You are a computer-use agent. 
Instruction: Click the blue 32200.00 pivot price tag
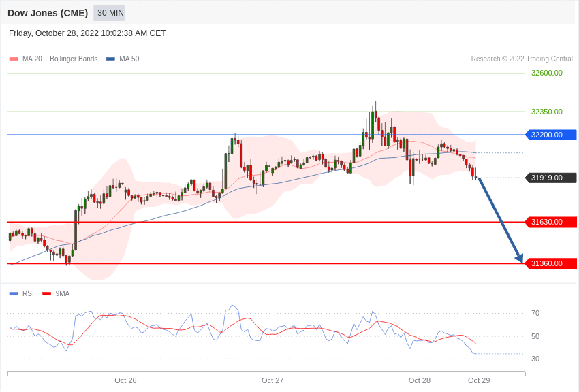click(551, 135)
